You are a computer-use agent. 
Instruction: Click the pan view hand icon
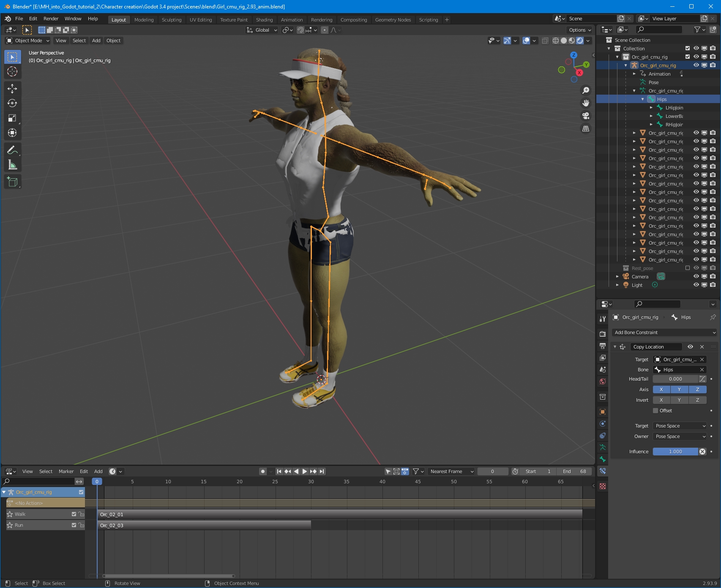click(x=586, y=103)
